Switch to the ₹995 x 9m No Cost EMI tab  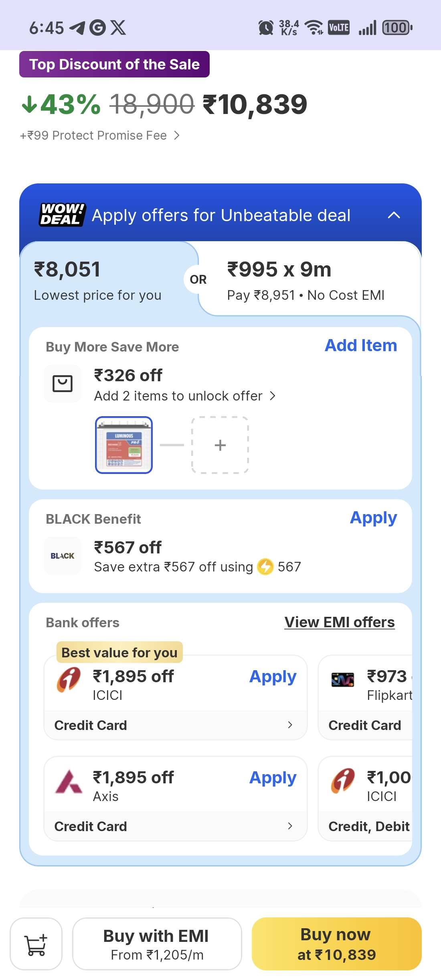(x=305, y=280)
